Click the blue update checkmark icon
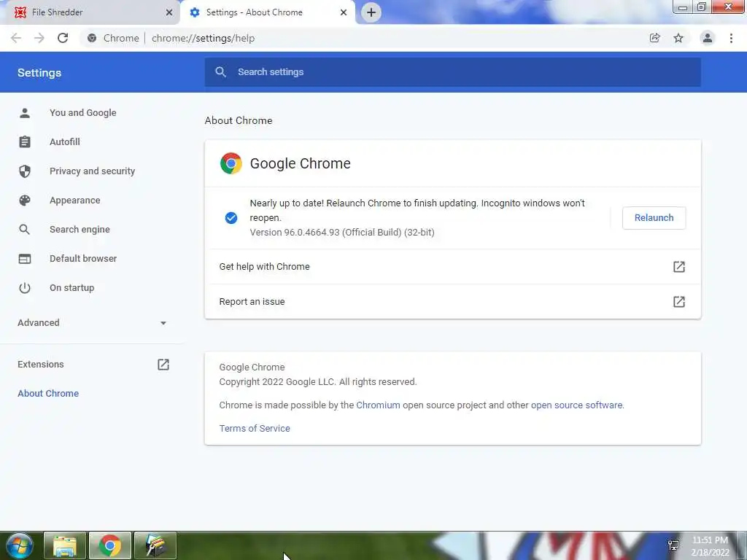Viewport: 747px width, 560px height. 231,217
